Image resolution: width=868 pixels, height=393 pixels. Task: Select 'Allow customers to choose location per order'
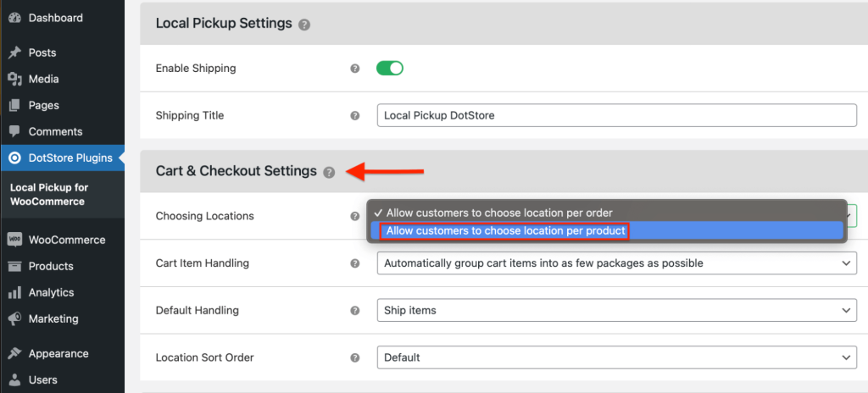tap(605, 213)
